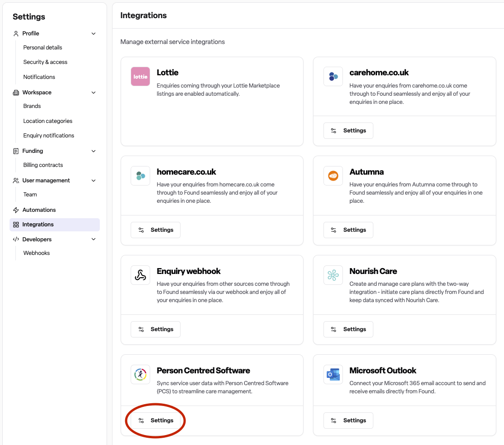Click the Integrations page heading
The width and height of the screenshot is (504, 445).
click(x=143, y=15)
